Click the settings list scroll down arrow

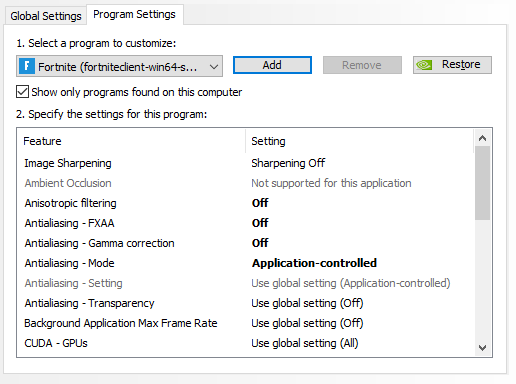pyautogui.click(x=482, y=348)
